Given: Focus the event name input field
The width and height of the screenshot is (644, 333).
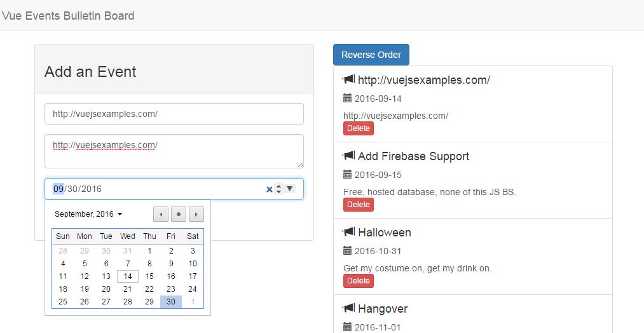Looking at the screenshot, I should pos(174,114).
